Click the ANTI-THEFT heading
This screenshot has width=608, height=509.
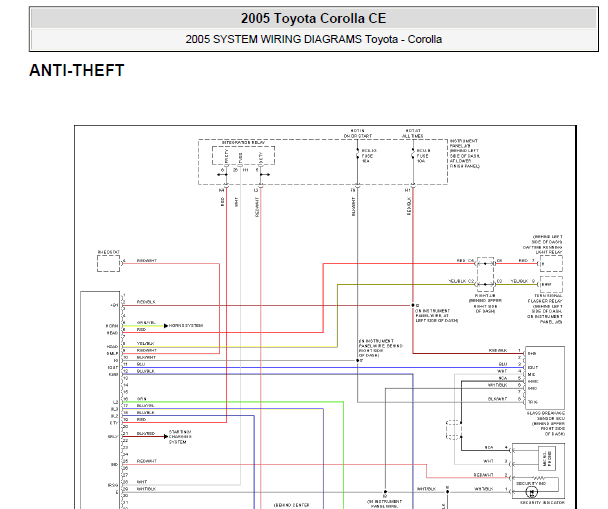pos(77,71)
